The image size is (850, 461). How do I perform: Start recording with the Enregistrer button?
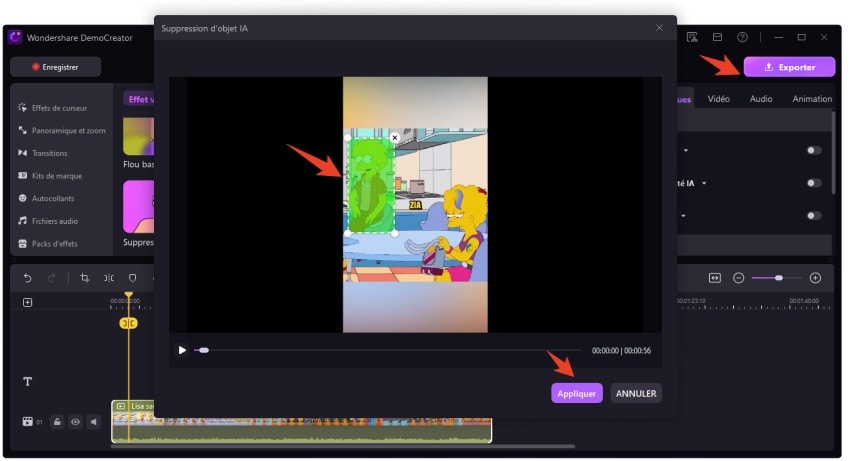click(55, 67)
